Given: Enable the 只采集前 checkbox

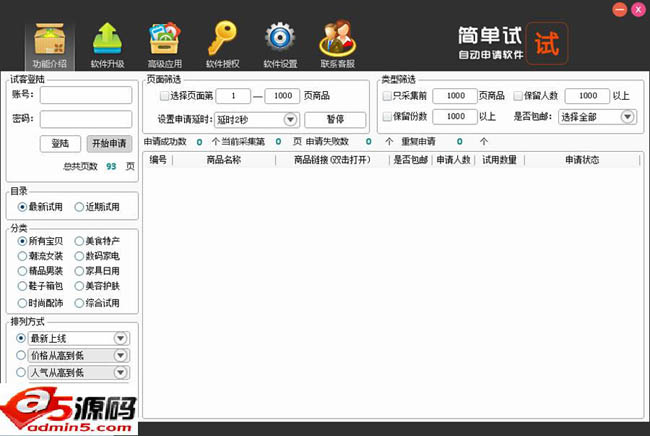Looking at the screenshot, I should click(387, 96).
